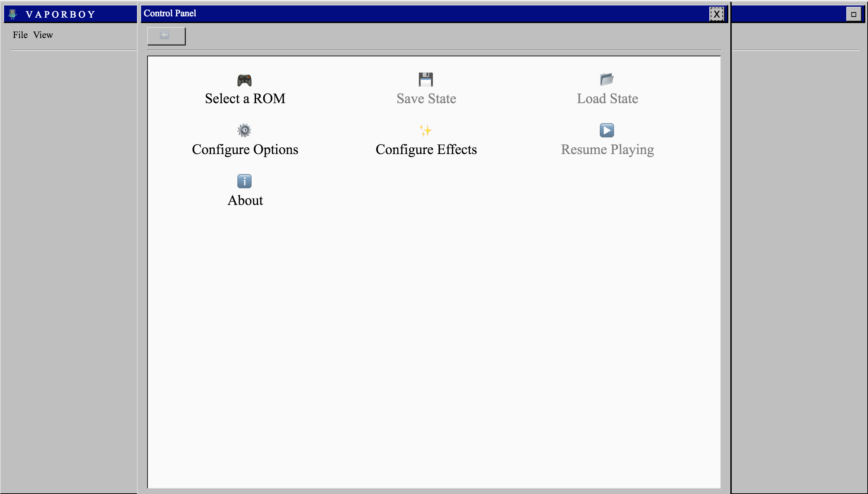Open the File menu
The height and width of the screenshot is (494, 868).
(20, 35)
